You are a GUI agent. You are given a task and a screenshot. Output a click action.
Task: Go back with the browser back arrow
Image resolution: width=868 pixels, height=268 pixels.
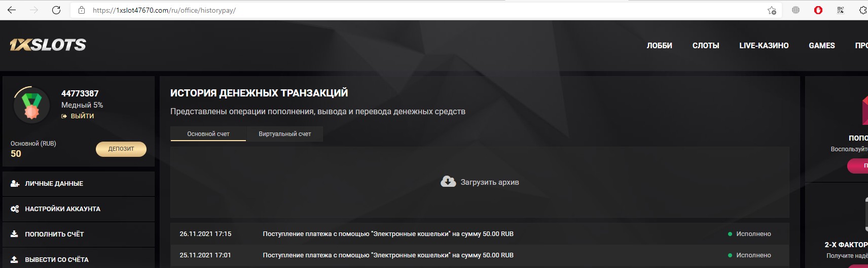click(12, 10)
